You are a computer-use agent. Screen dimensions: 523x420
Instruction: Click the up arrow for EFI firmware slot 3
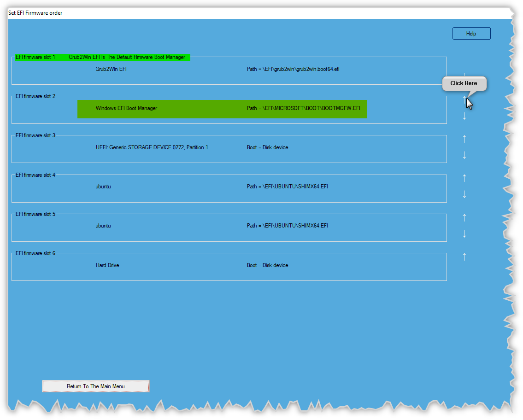click(x=464, y=139)
